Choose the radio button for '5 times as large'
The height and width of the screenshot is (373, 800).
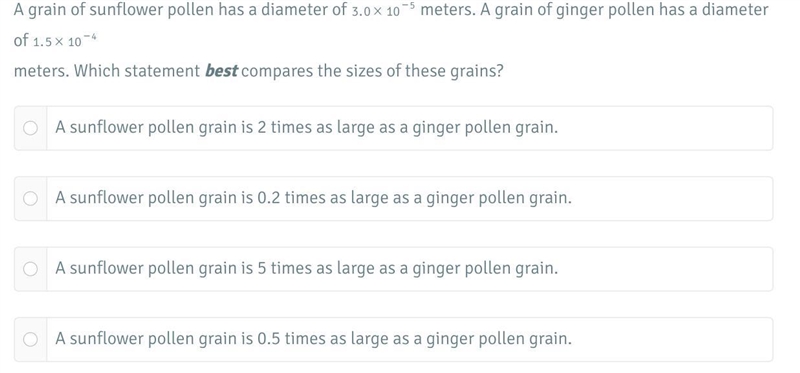point(30,269)
